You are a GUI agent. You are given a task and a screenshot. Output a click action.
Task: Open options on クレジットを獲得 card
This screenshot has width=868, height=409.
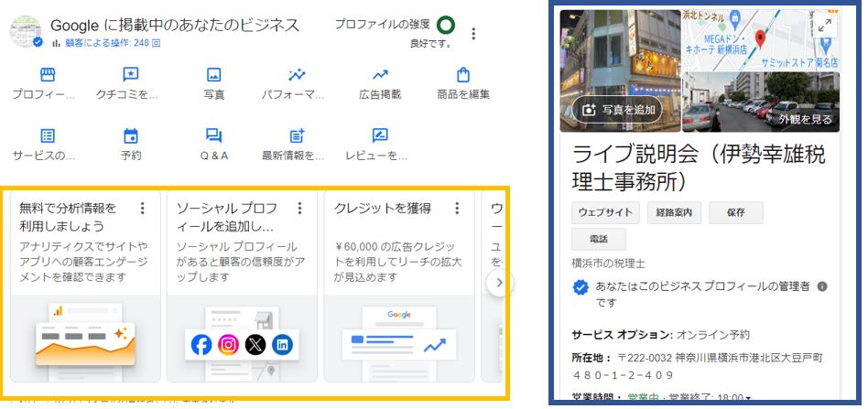click(457, 208)
